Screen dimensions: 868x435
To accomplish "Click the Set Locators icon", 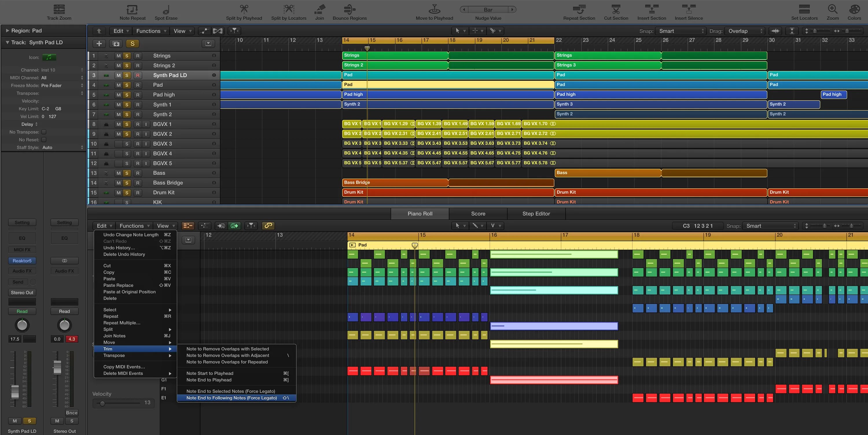I will [804, 9].
